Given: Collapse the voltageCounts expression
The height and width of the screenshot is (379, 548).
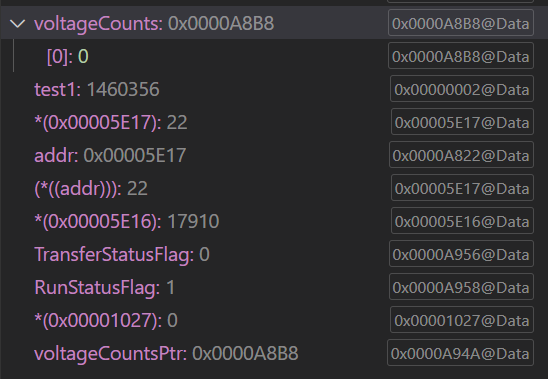Looking at the screenshot, I should pos(17,24).
